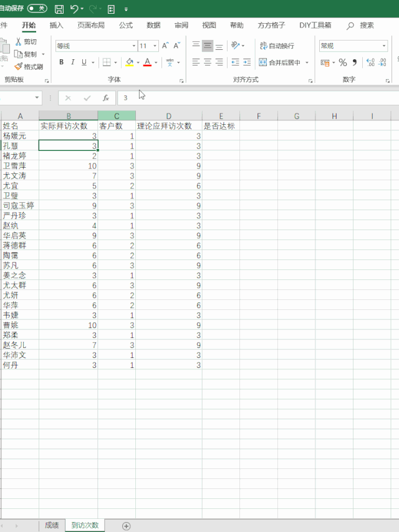The width and height of the screenshot is (399, 532).
Task: Open the Formulas (公式) tab
Action: 126,25
